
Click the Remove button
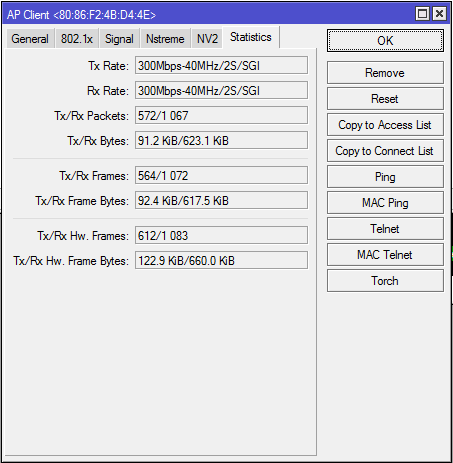pos(385,72)
